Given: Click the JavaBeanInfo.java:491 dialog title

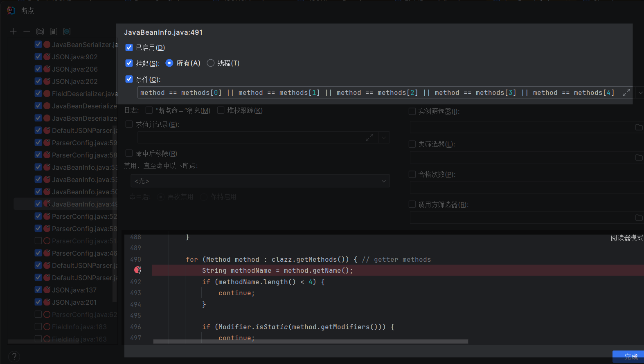Looking at the screenshot, I should click(163, 32).
